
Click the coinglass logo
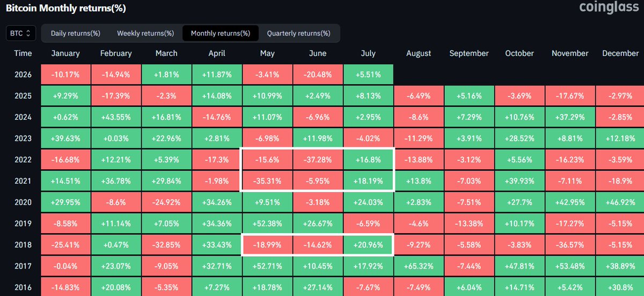[x=609, y=8]
